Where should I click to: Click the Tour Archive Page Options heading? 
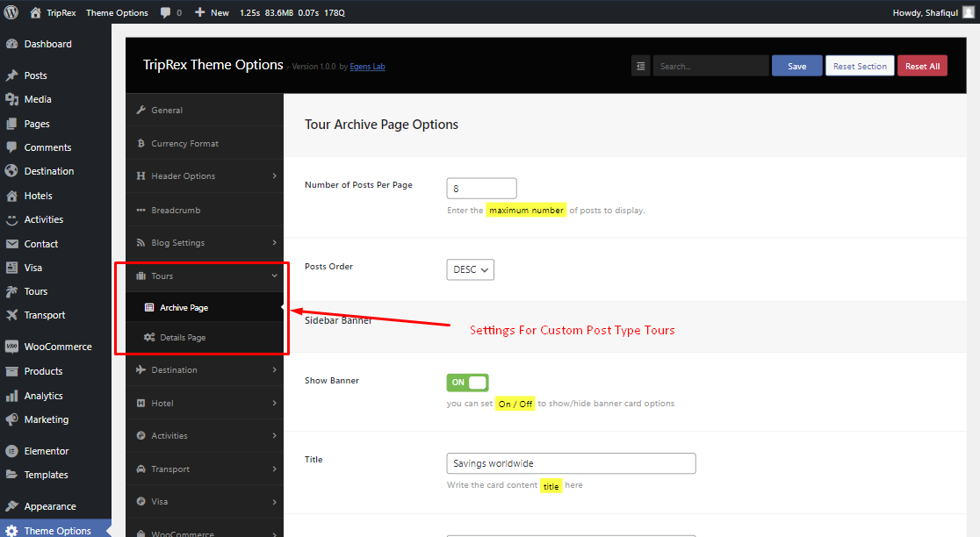[x=381, y=125]
